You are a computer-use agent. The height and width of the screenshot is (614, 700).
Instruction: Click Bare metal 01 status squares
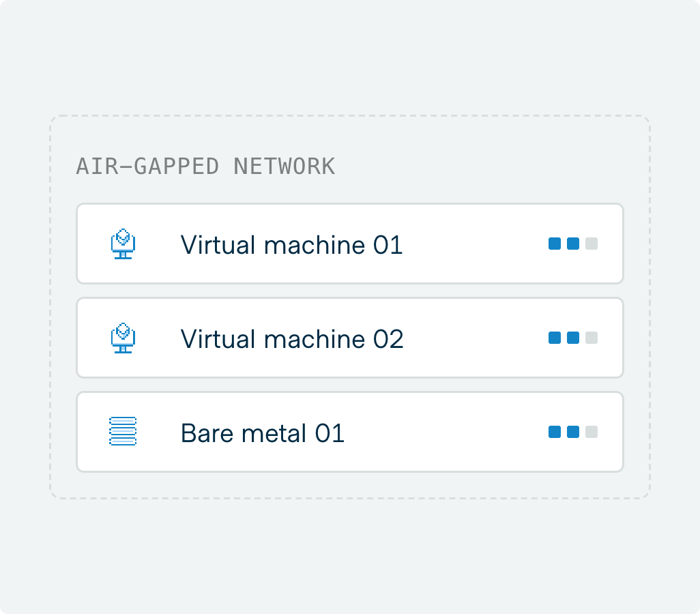coord(573,433)
